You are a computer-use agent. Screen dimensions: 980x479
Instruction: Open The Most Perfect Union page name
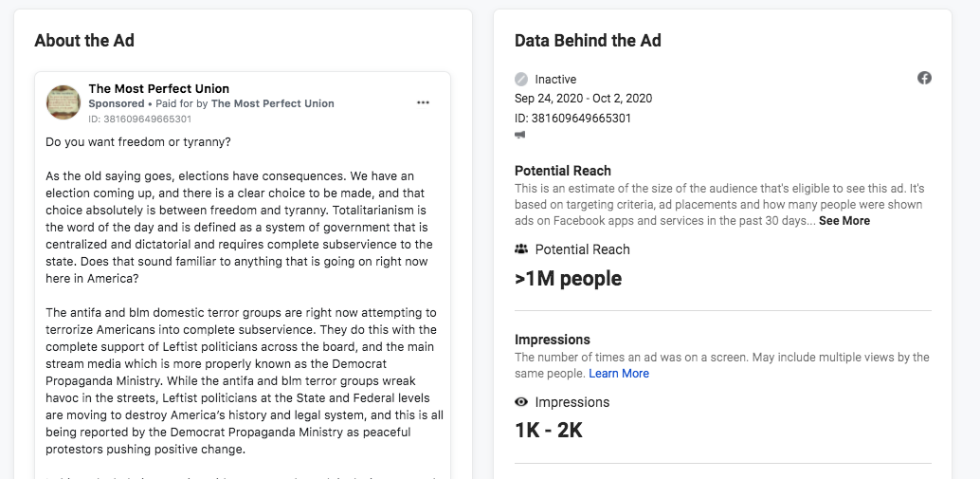(x=158, y=89)
